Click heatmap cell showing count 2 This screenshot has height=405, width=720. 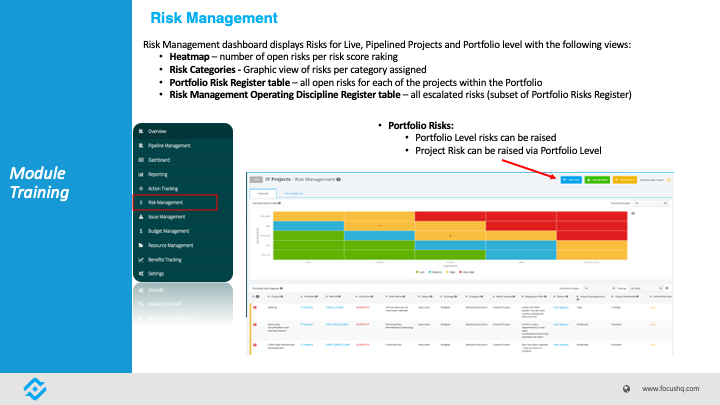click(450, 236)
